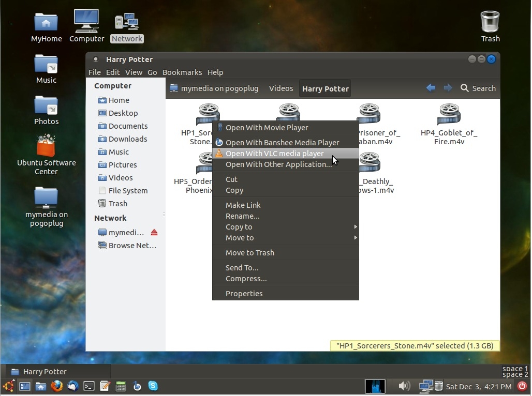Screen dimensions: 532x396
Task: Choose Open With Movie Player
Action: click(x=285, y=128)
